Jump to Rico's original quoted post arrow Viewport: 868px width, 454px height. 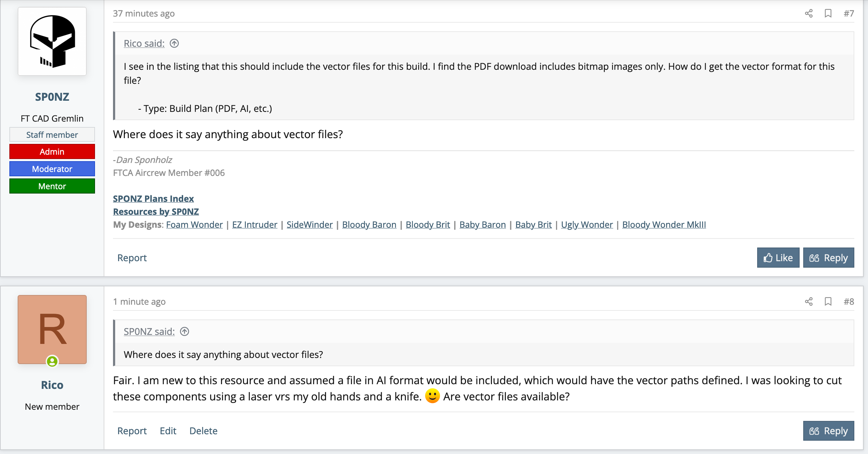(174, 44)
